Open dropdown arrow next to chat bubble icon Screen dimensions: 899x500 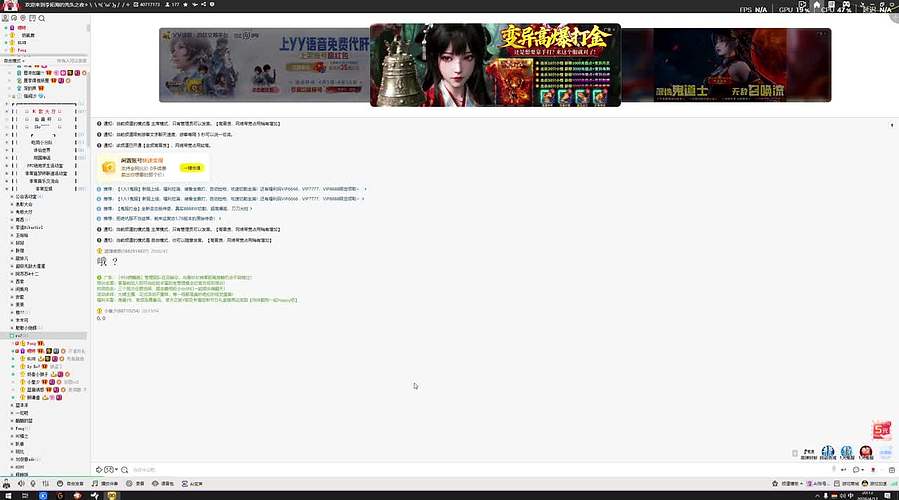(x=862, y=470)
